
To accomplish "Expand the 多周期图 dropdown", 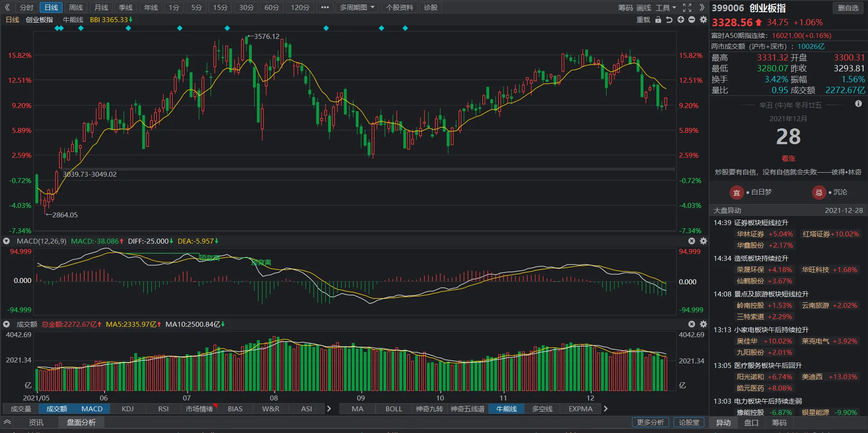I will click(x=357, y=8).
